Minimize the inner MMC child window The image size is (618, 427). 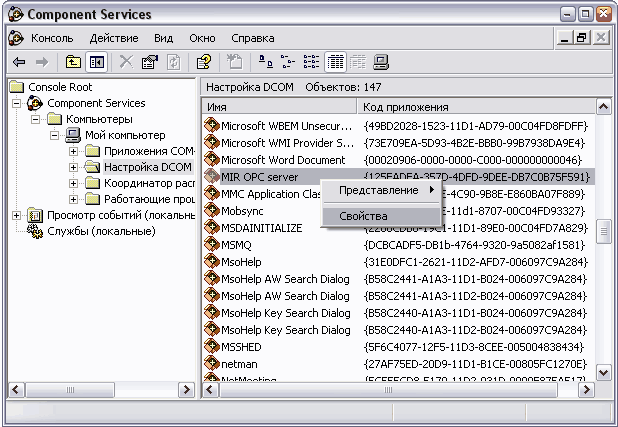pyautogui.click(x=564, y=38)
